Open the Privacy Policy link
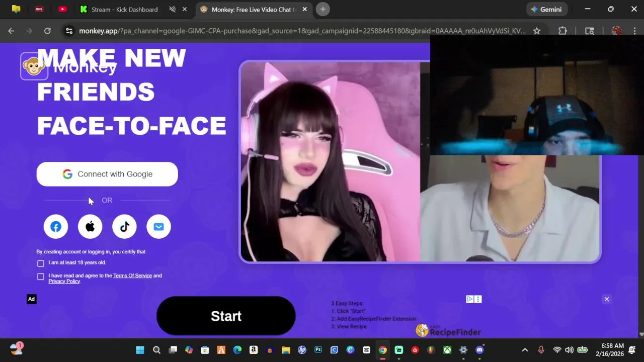The height and width of the screenshot is (362, 644). click(x=64, y=282)
